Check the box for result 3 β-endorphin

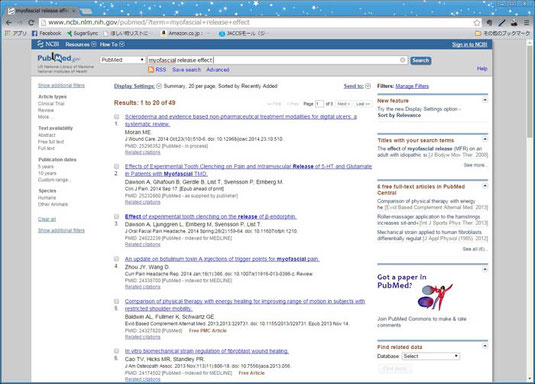116,216
